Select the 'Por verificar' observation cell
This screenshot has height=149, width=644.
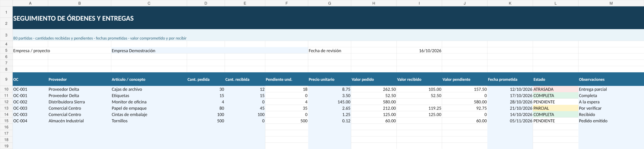pyautogui.click(x=611, y=108)
